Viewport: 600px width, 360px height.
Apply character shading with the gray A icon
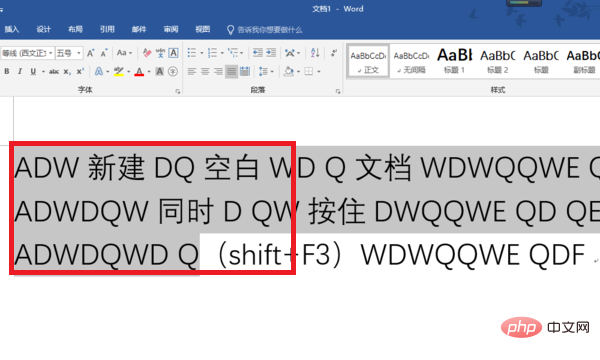click(160, 72)
